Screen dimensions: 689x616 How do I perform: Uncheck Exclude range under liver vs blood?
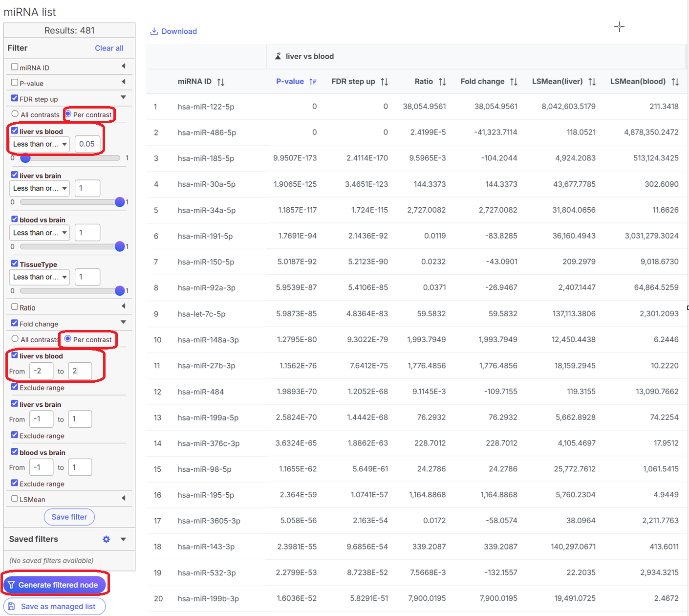click(x=15, y=387)
